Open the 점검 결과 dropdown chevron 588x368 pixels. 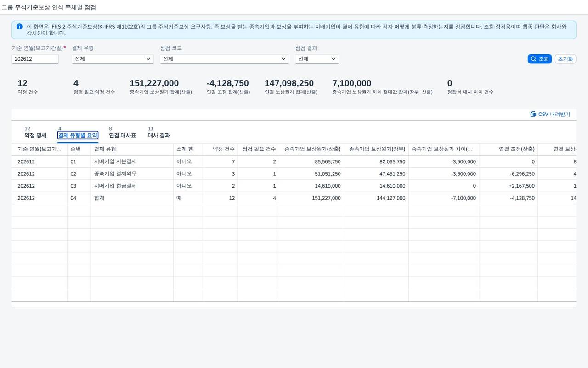tap(334, 59)
